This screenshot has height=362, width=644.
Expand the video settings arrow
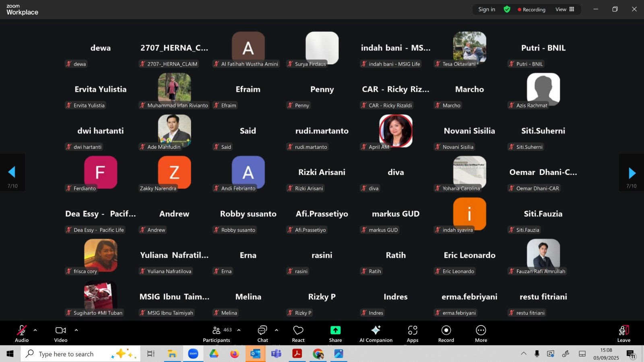[76, 330]
